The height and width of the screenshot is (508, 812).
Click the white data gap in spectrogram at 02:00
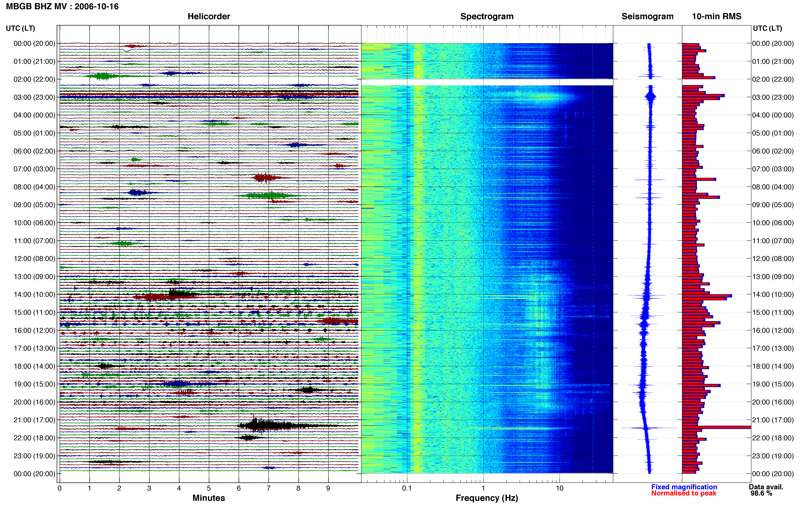487,82
